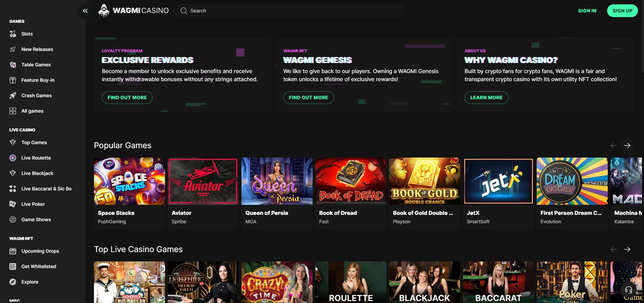Image resolution: width=644 pixels, height=303 pixels.
Task: Open the Book of Dread thumbnail
Action: tap(351, 181)
